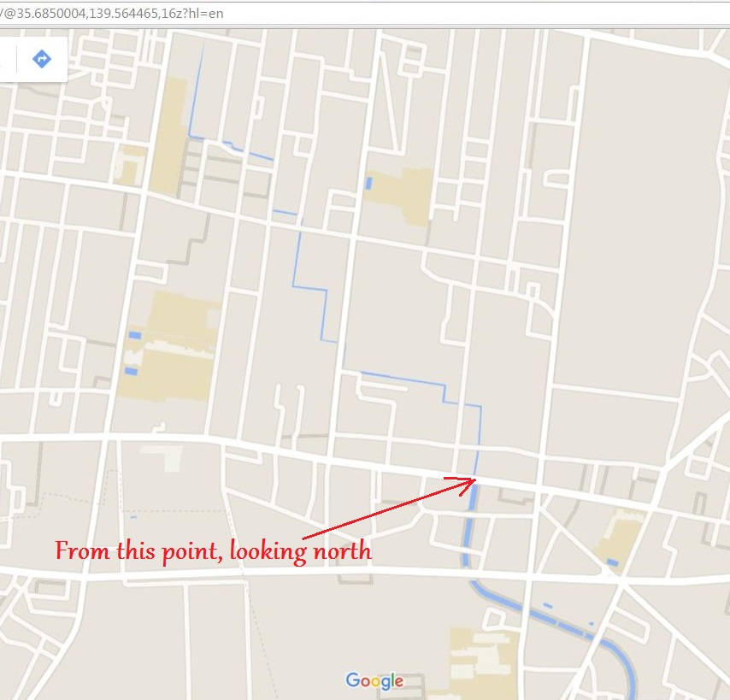
Task: Click the partially visible search box left of Directions
Action: [8, 59]
